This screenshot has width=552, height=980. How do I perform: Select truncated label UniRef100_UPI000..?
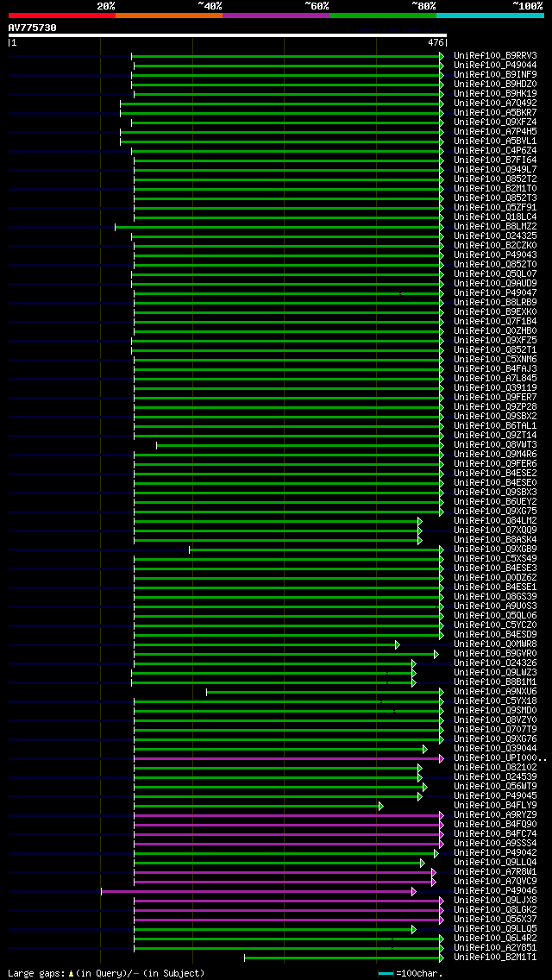coord(500,759)
